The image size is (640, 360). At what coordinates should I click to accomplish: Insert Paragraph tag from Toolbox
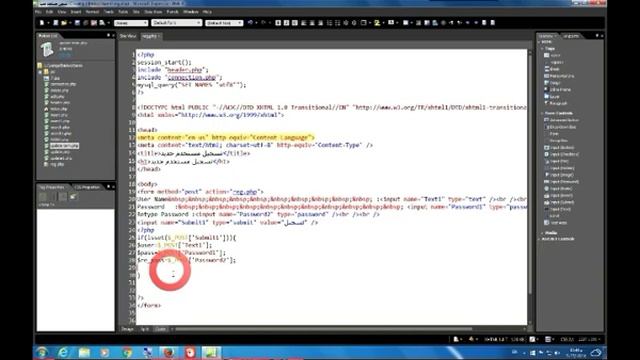556,103
